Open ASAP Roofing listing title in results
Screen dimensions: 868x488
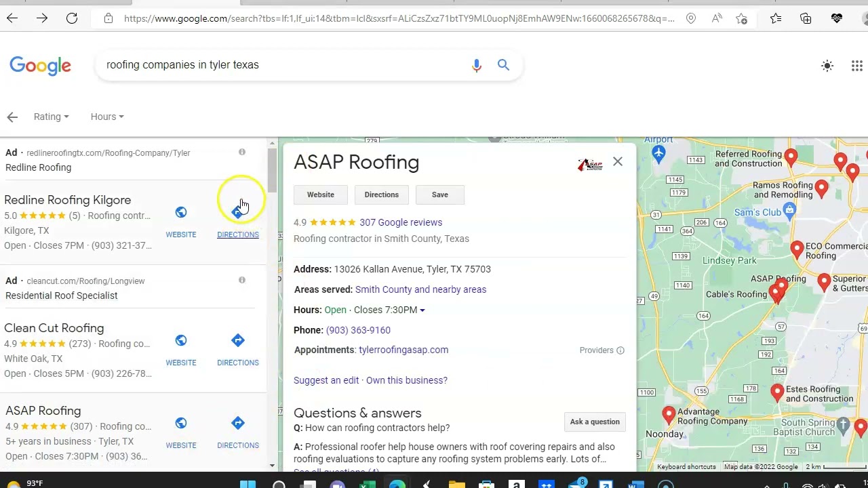point(43,411)
